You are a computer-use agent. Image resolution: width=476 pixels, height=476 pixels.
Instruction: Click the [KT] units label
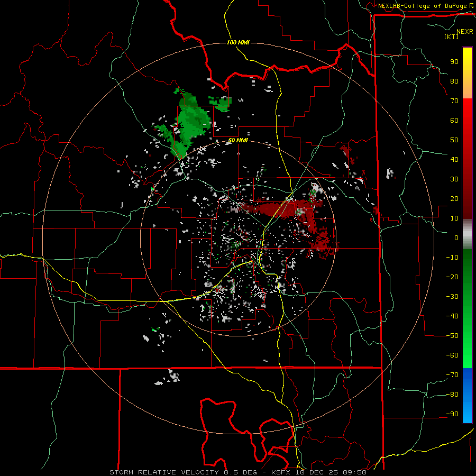point(451,36)
